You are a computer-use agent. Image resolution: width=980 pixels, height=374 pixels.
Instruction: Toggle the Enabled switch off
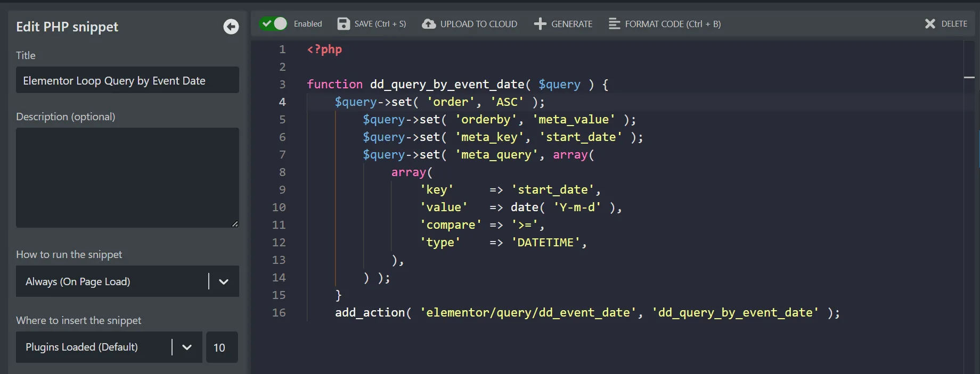(x=273, y=23)
